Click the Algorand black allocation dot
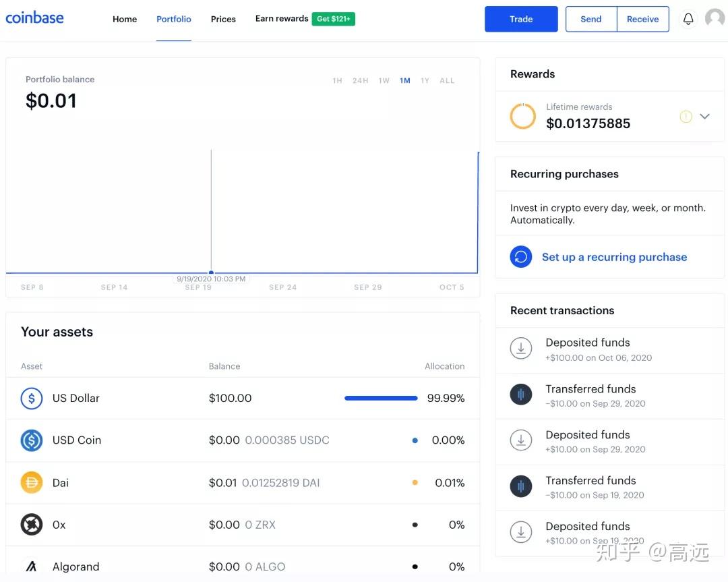The image size is (728, 582). coord(415,566)
